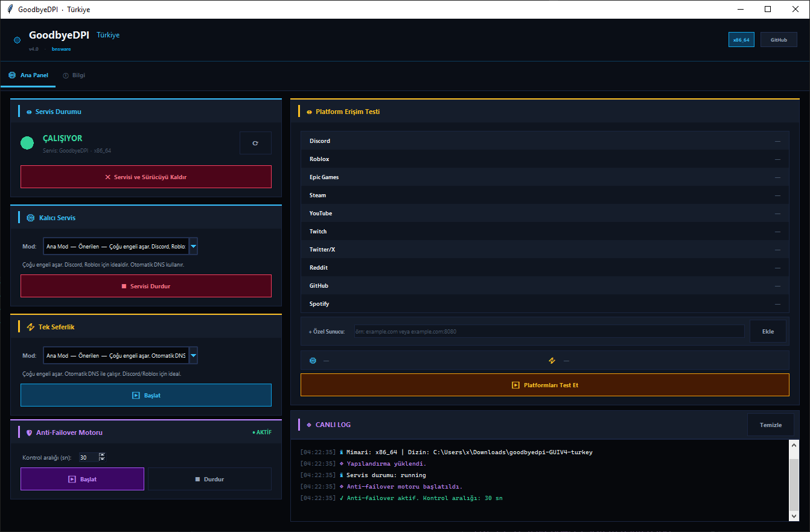Viewport: 810px width, 532px height.
Task: Click the 'Servis durumu: running' log line
Action: point(363,475)
